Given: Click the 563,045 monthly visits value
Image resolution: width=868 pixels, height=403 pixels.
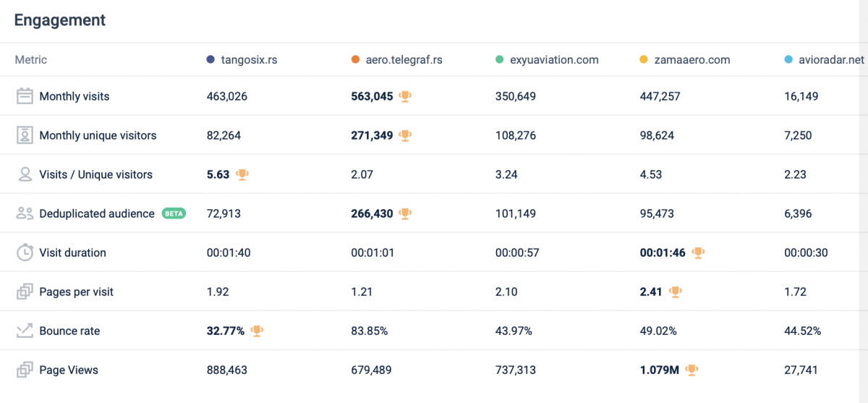Looking at the screenshot, I should tap(373, 96).
